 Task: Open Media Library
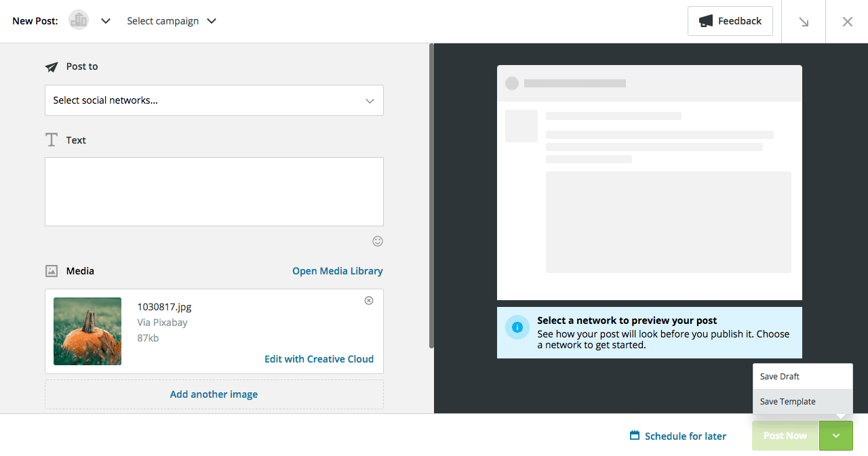pyautogui.click(x=337, y=270)
